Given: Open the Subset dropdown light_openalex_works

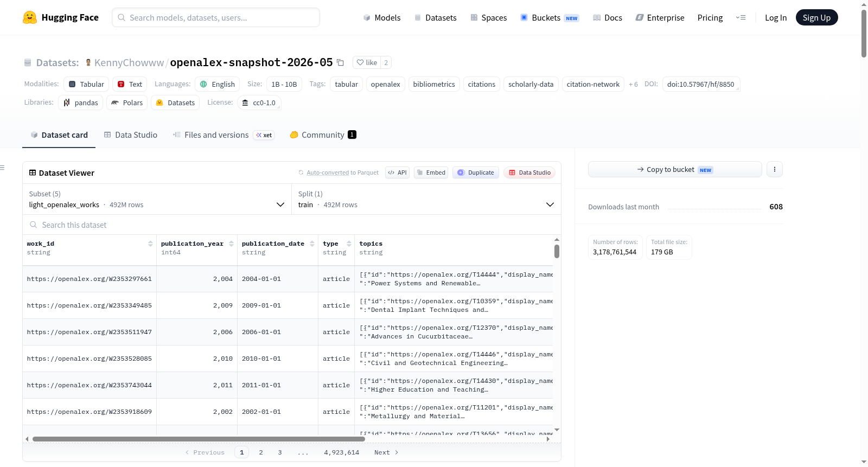Looking at the screenshot, I should tap(157, 199).
